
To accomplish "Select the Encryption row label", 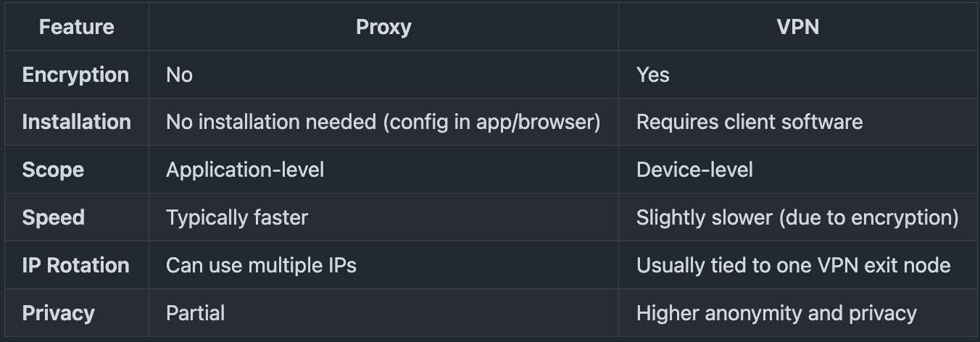I will [75, 75].
